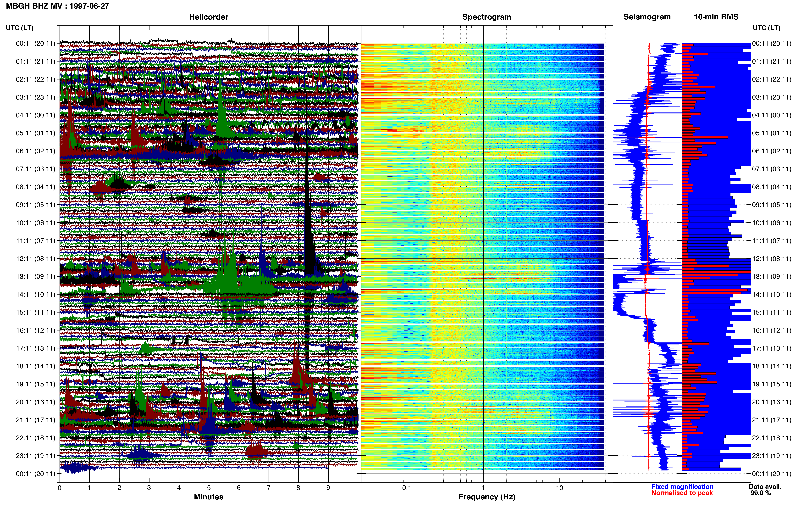Click left time label '10:11 (06:11)'

click(35, 223)
